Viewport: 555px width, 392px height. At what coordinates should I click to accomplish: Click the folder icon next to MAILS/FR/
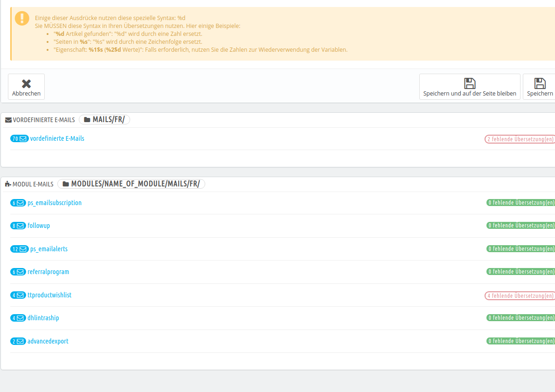point(87,120)
